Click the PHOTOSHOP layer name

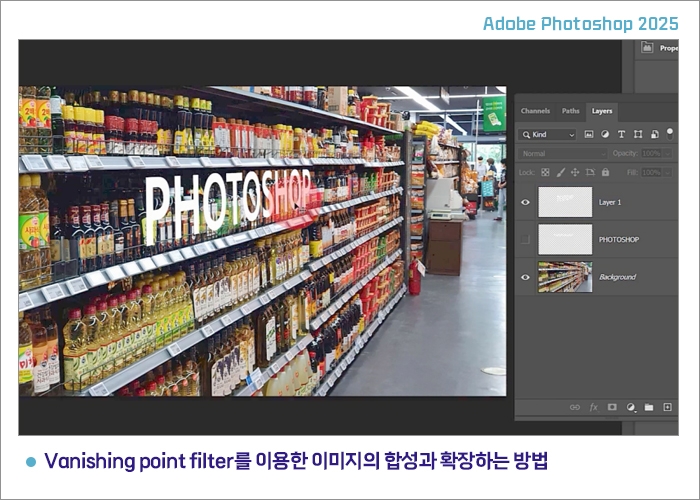619,240
